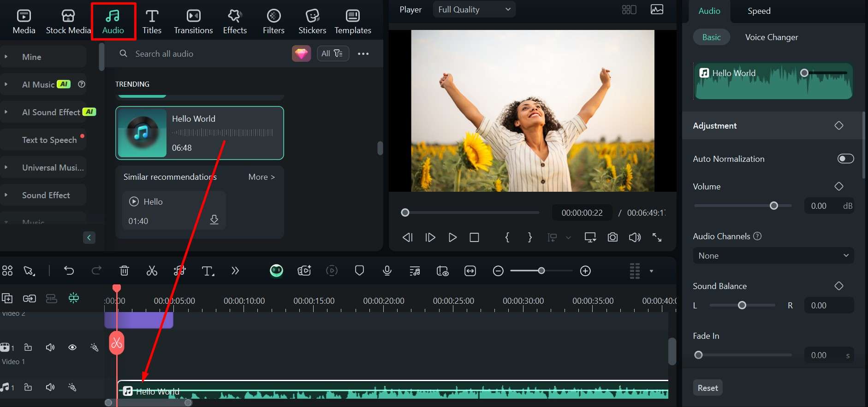868x407 pixels.
Task: Delete selected clip with trash icon
Action: pos(124,271)
